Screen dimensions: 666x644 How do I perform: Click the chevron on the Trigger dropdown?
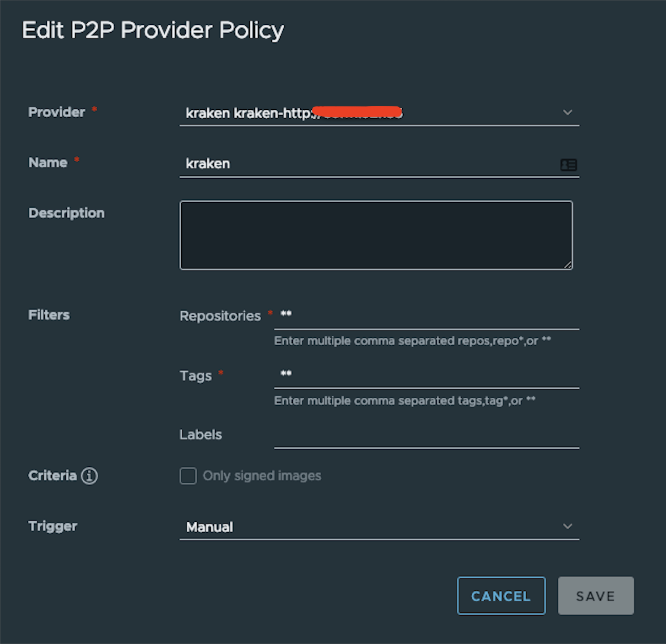(x=567, y=526)
